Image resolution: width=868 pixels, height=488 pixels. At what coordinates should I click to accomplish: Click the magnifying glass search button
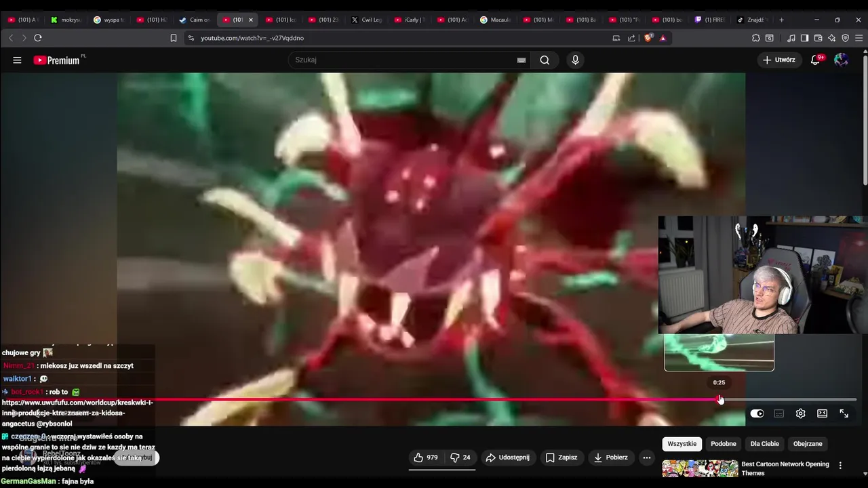coord(545,60)
